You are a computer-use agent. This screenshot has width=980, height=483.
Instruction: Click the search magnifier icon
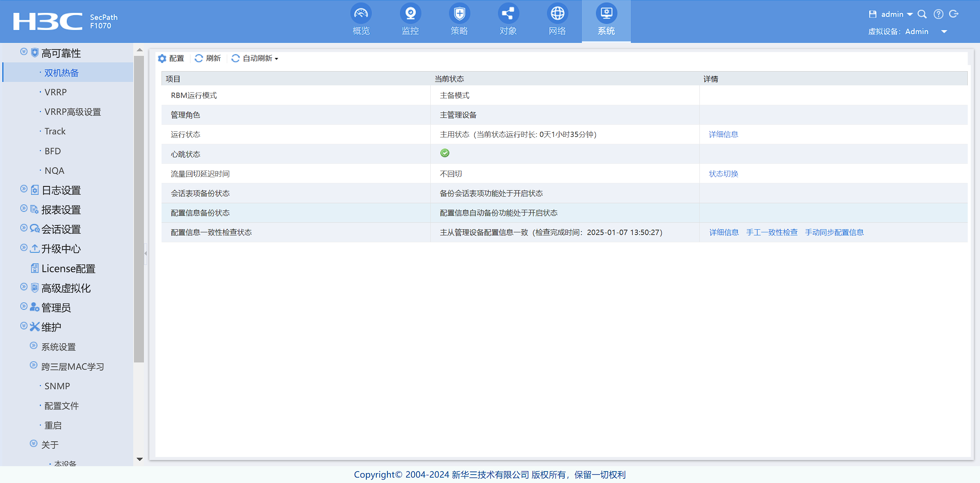(922, 14)
